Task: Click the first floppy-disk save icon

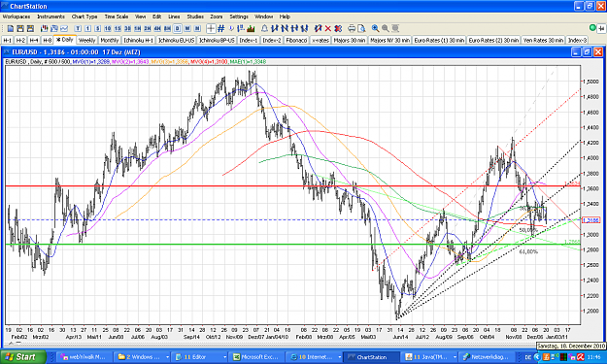Action: point(20,28)
